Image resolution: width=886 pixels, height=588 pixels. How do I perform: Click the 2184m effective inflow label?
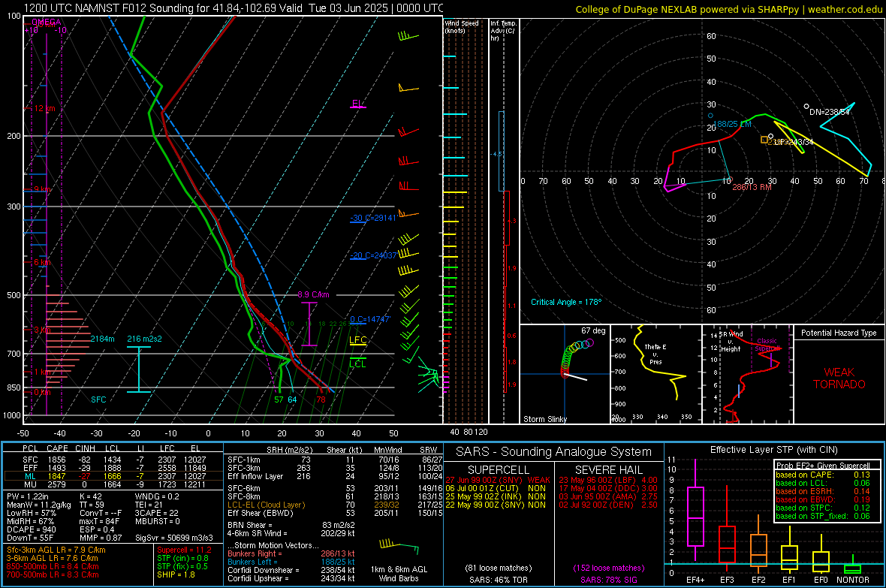pos(102,339)
